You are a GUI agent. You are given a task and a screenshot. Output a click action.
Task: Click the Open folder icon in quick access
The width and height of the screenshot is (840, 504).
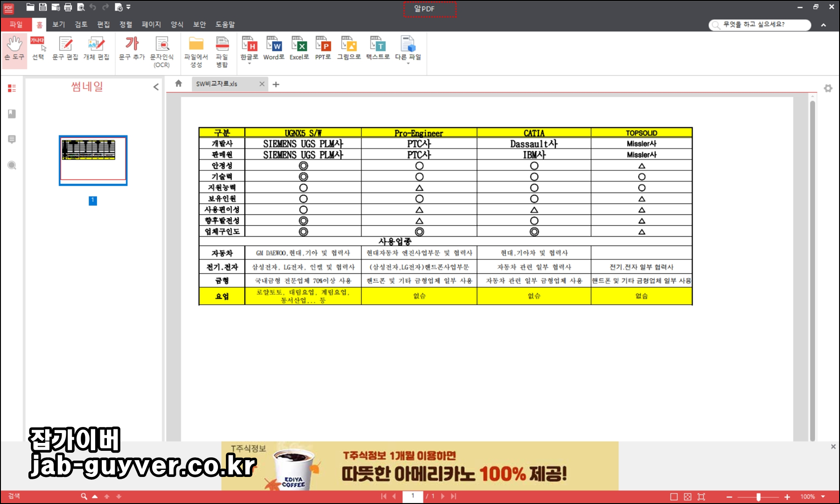point(30,7)
